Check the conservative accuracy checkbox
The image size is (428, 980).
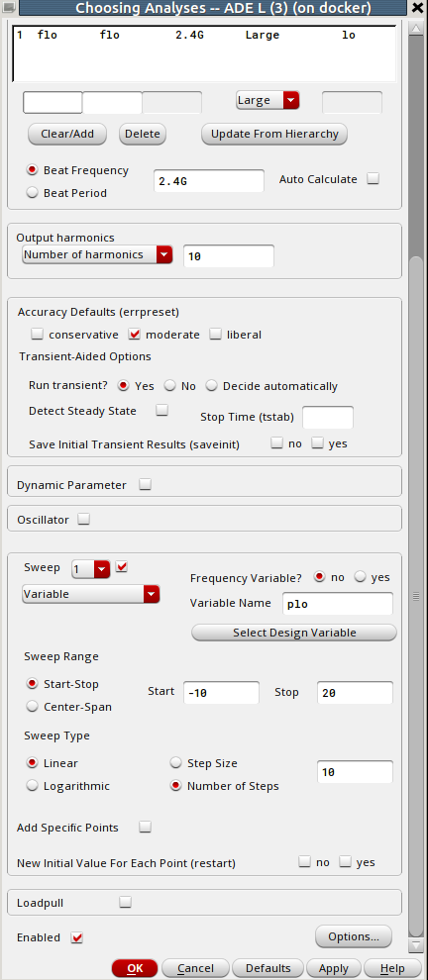coord(38,335)
